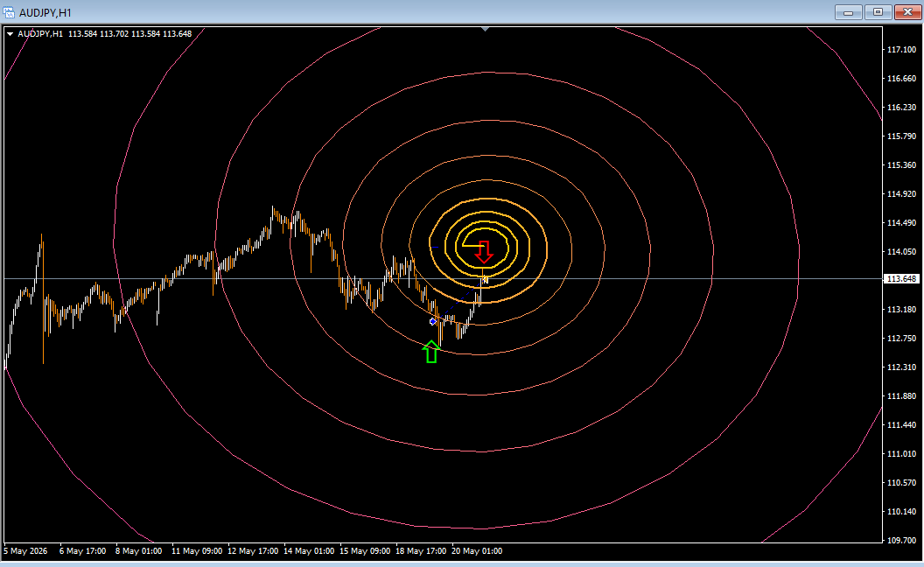Click the 112.750 price scale label

[x=901, y=339]
